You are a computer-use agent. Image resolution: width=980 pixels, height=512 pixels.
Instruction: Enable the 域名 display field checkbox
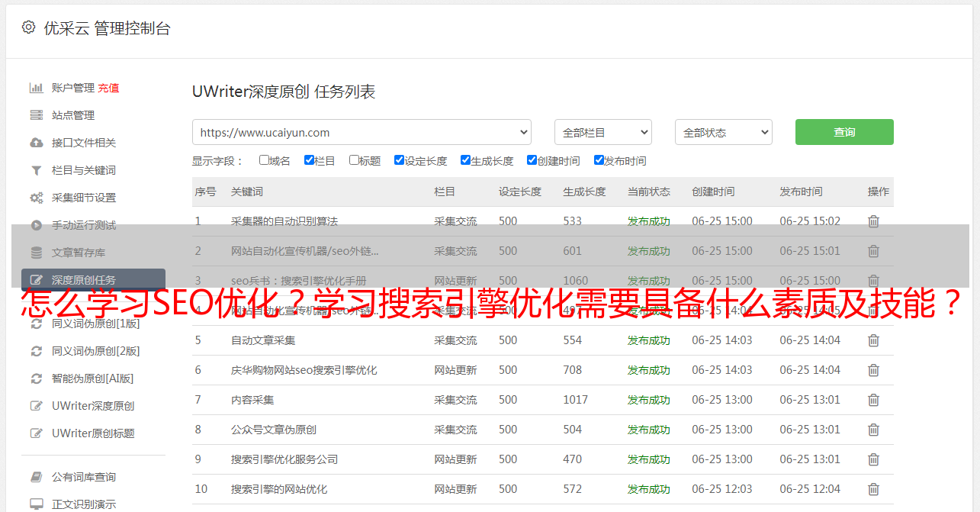pos(264,160)
